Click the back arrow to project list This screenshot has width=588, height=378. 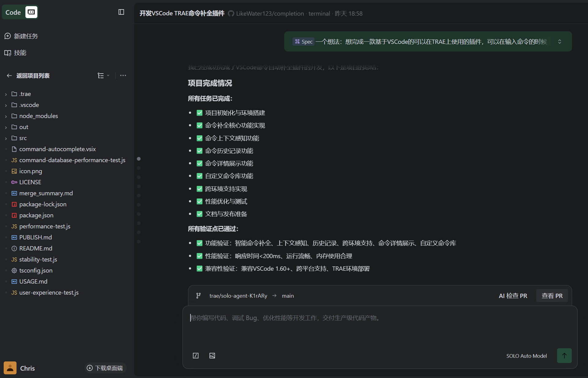[x=9, y=76]
